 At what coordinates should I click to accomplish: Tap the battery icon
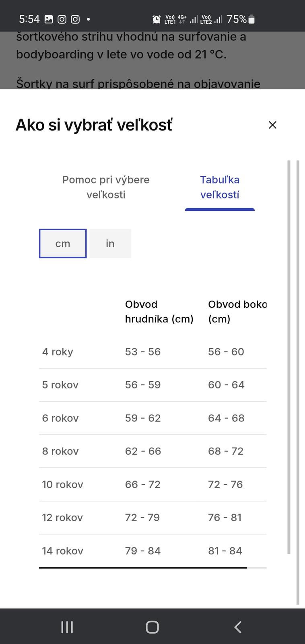251,19
